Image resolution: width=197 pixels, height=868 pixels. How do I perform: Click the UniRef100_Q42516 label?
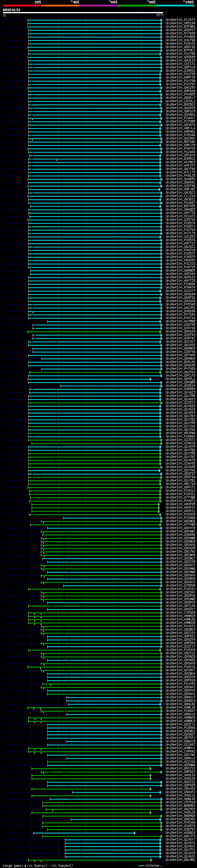pyautogui.click(x=180, y=372)
